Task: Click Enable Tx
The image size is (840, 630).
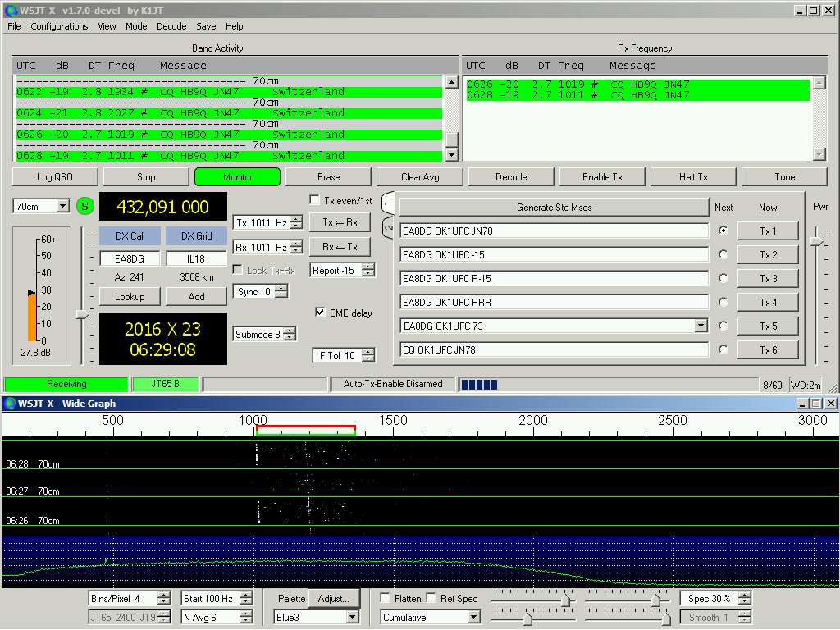Action: 602,176
